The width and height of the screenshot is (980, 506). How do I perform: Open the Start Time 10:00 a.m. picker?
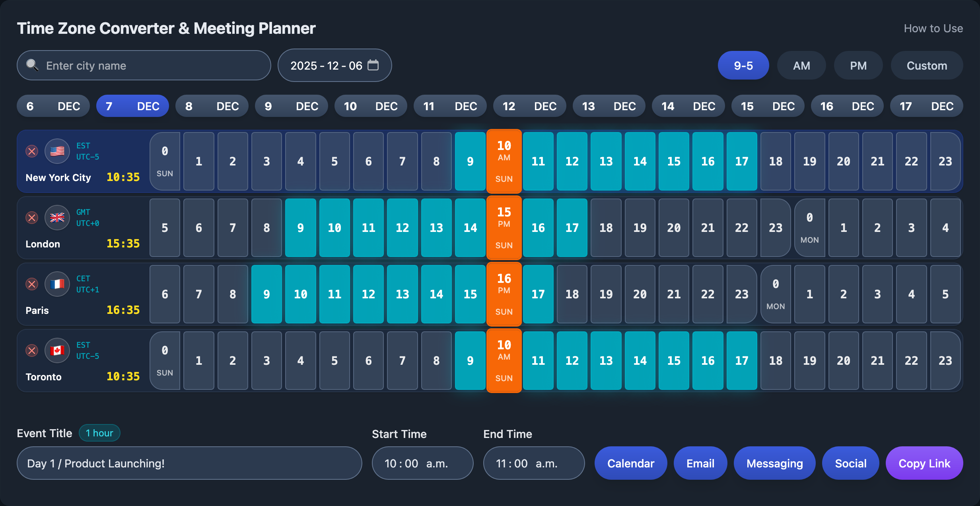422,463
